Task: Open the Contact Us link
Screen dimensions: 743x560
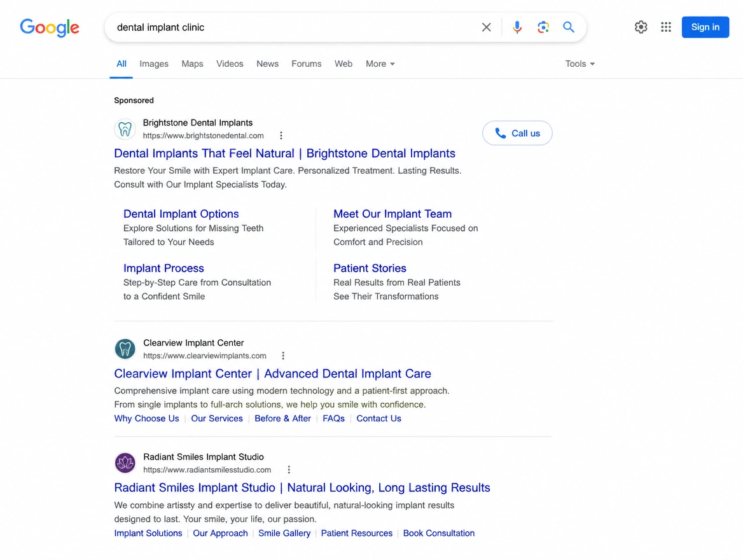Action: tap(378, 418)
